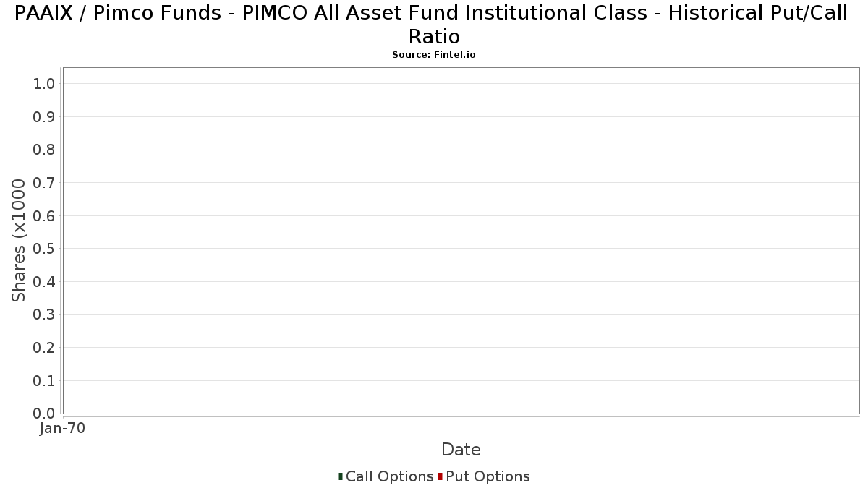Click the 0.3 y-axis label
This screenshot has height=488, width=868.
(44, 315)
